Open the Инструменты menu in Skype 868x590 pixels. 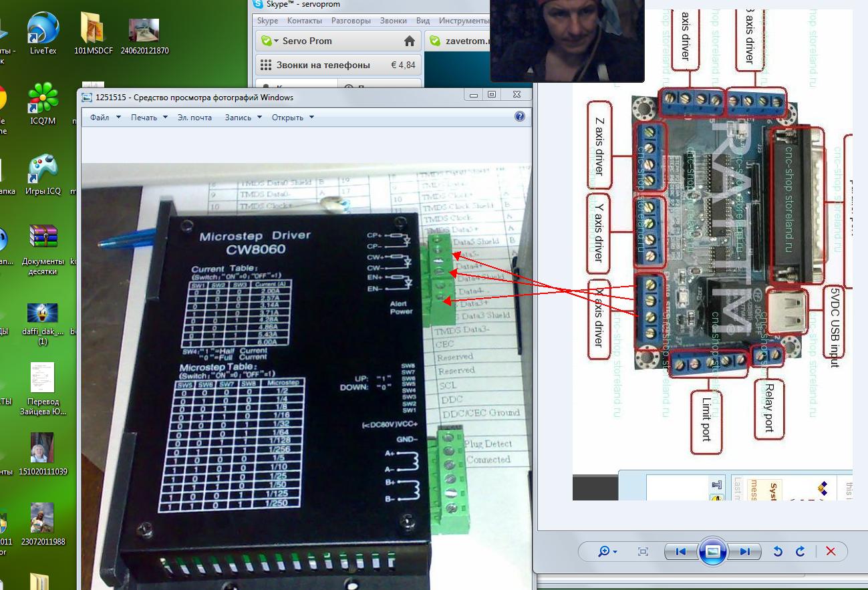pos(464,21)
